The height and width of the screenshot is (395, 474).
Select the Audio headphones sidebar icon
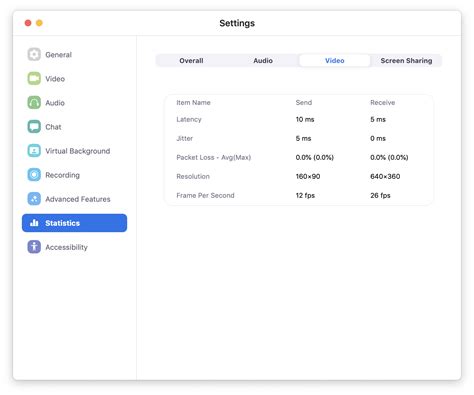[x=34, y=103]
